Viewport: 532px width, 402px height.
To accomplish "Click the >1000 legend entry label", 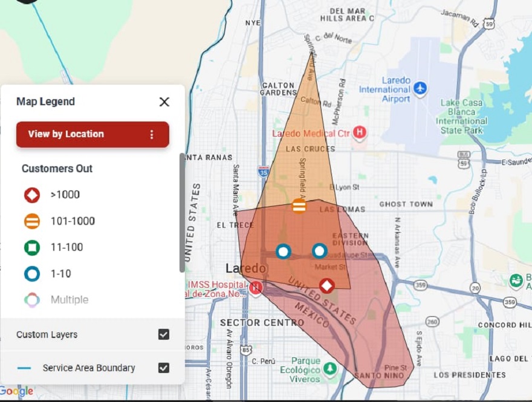I will click(65, 195).
